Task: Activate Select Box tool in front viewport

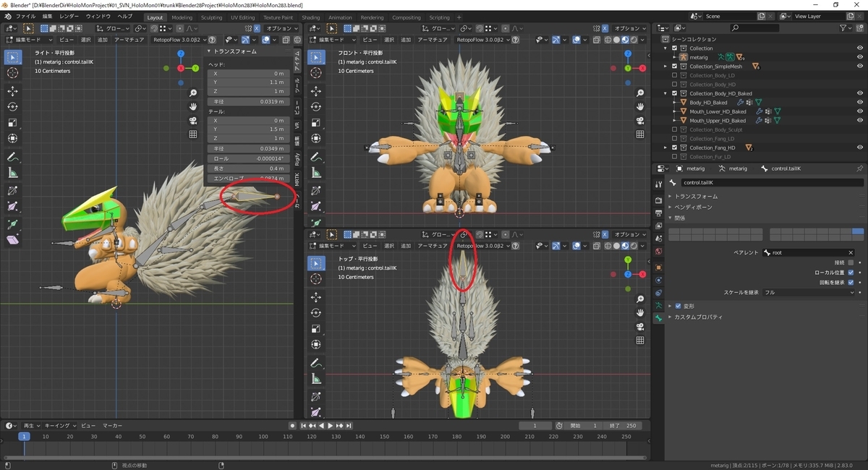Action: click(x=316, y=57)
